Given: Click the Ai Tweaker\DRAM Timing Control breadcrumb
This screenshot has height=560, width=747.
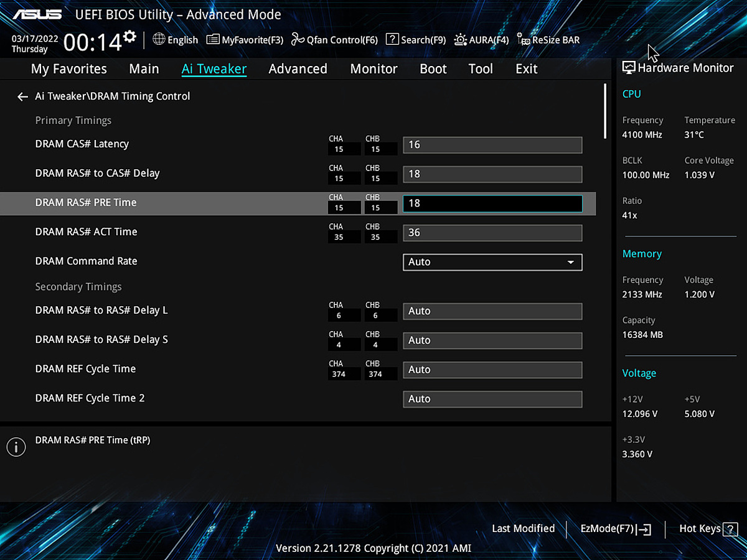Looking at the screenshot, I should [113, 96].
